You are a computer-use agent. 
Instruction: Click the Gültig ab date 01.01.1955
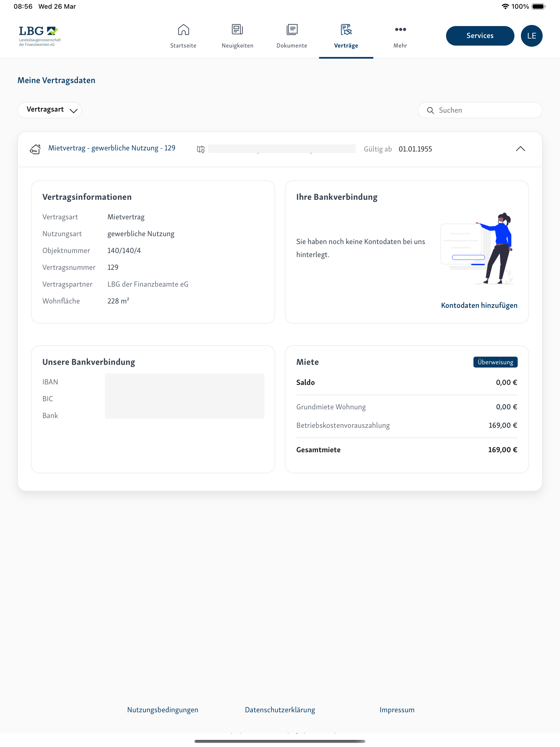tap(415, 149)
